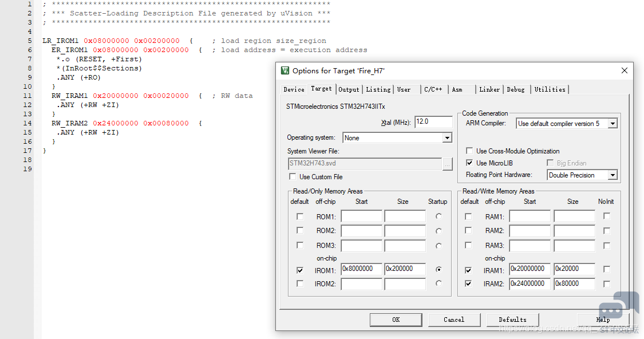644x339 pixels.
Task: Click the RW_IRAM1 line in scatter file
Action: point(152,96)
